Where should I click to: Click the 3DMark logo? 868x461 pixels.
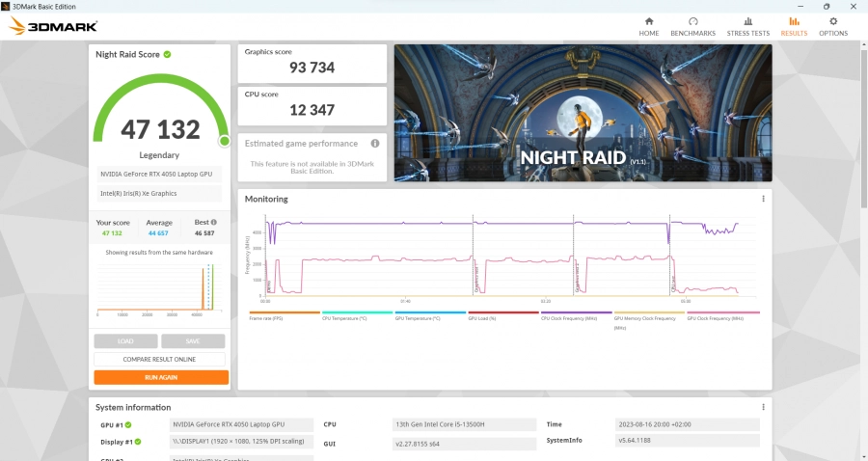tap(54, 26)
